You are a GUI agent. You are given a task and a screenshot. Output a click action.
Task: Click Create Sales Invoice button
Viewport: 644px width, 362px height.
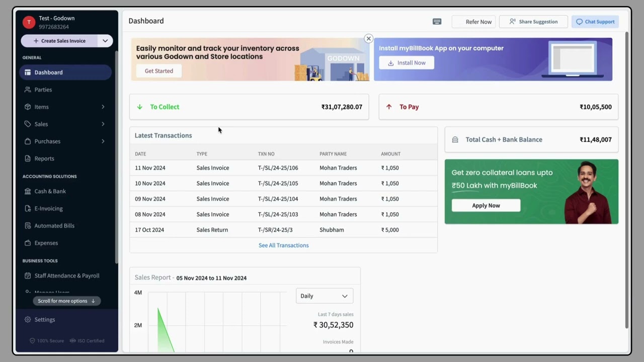coord(60,41)
